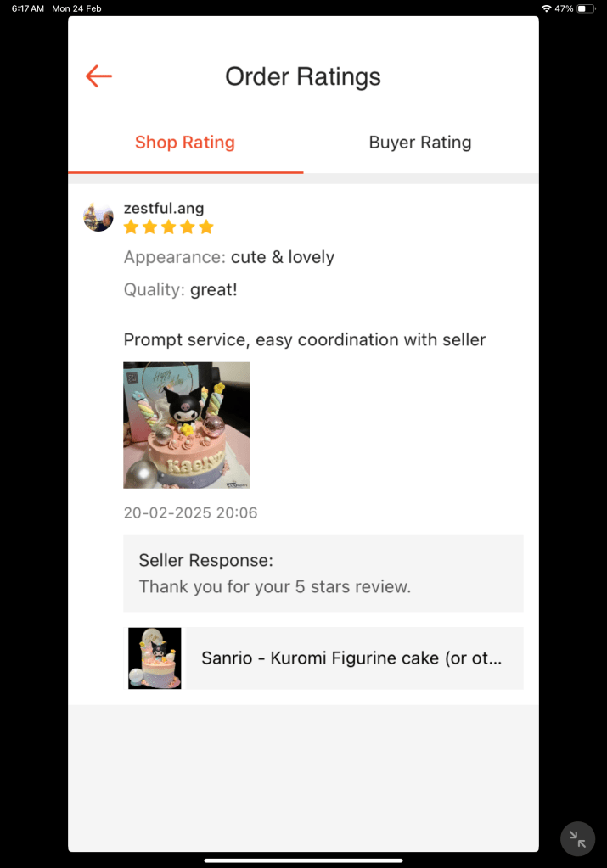Screen dimensions: 607x868
Task: Click the Order Ratings page title
Action: click(303, 76)
